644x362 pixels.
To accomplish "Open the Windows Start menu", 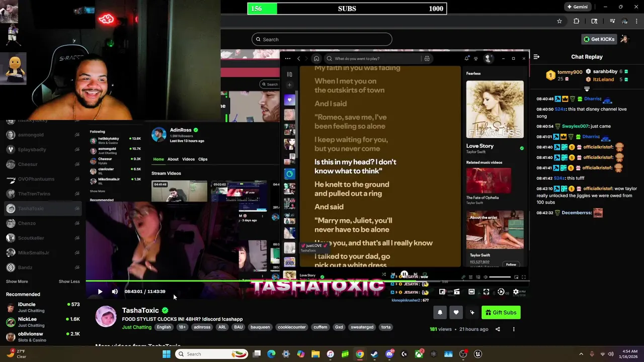I will coord(167,354).
